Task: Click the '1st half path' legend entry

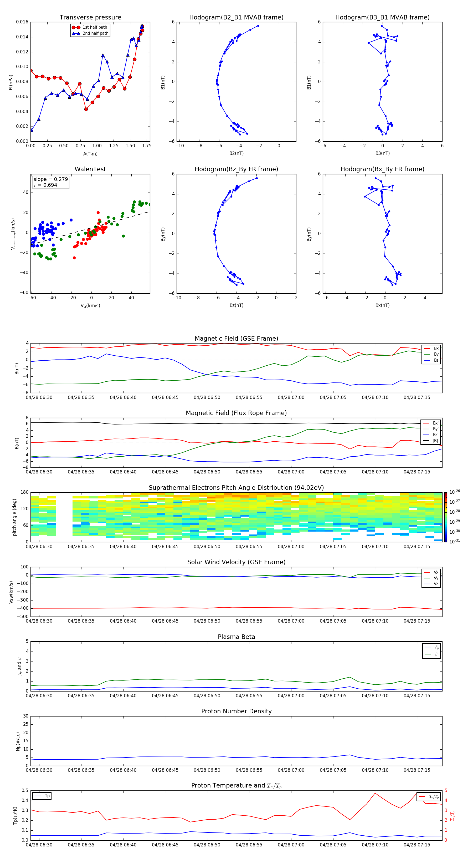Action: tap(90, 27)
